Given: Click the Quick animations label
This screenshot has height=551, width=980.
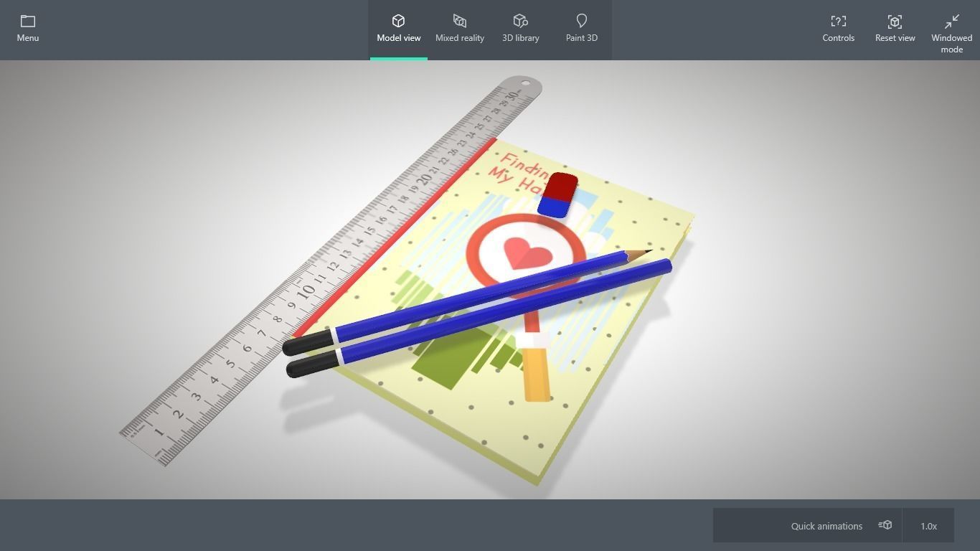Looking at the screenshot, I should click(x=826, y=525).
